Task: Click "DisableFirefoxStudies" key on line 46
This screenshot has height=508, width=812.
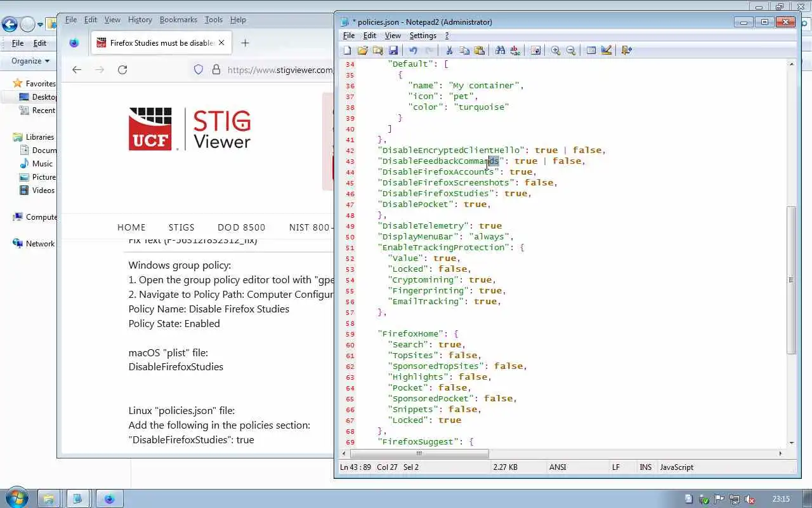Action: tap(436, 194)
